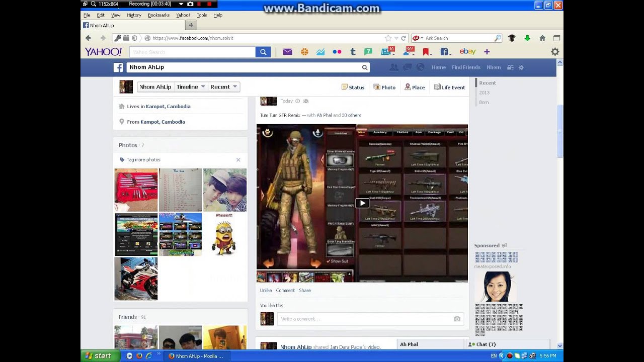644x362 pixels.
Task: Open URL history dropdown arrow
Action: click(x=396, y=38)
